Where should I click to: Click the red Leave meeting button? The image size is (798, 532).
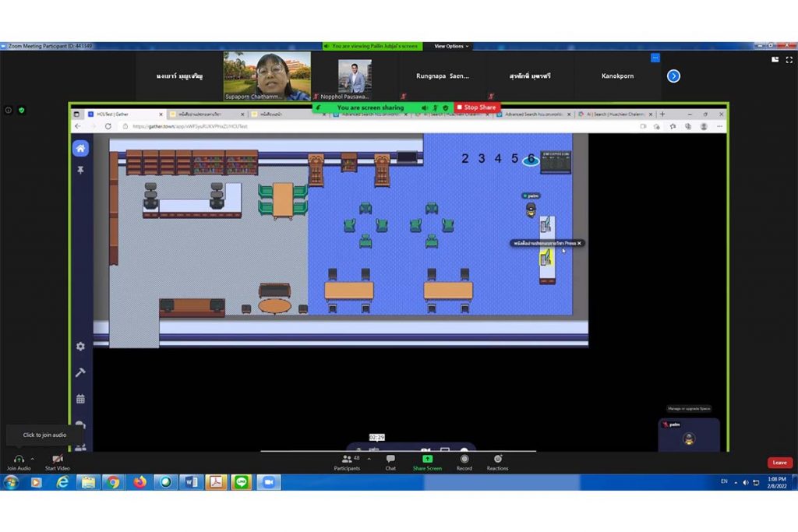coord(779,463)
